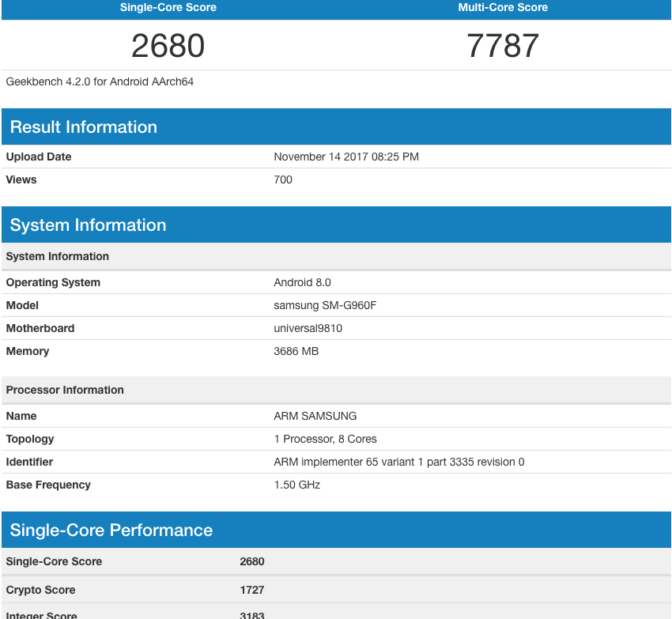Screen dimensions: 672x619
Task: Click the 1.50 GHz base frequency value
Action: pos(296,485)
